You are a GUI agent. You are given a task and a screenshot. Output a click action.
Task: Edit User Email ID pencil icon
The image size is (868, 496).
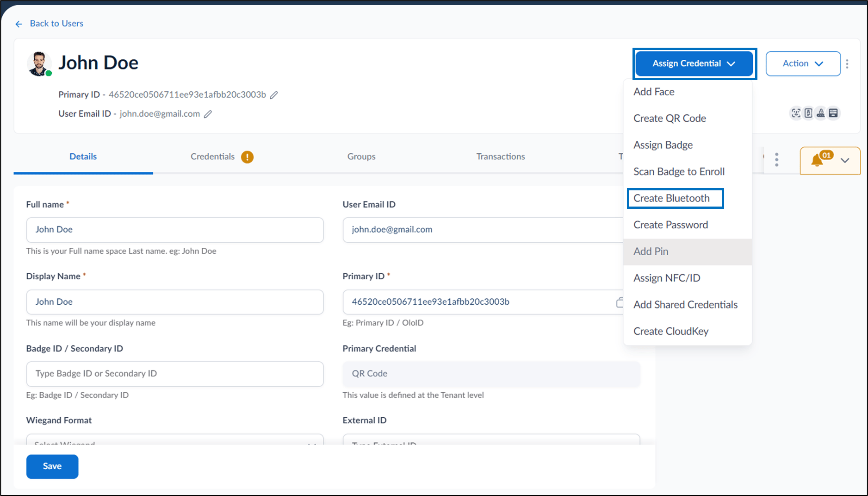pos(208,114)
